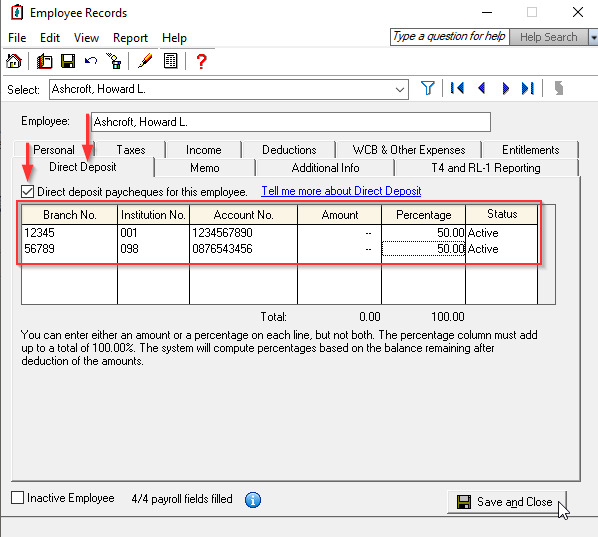Click the Remove employee record icon

(114, 61)
